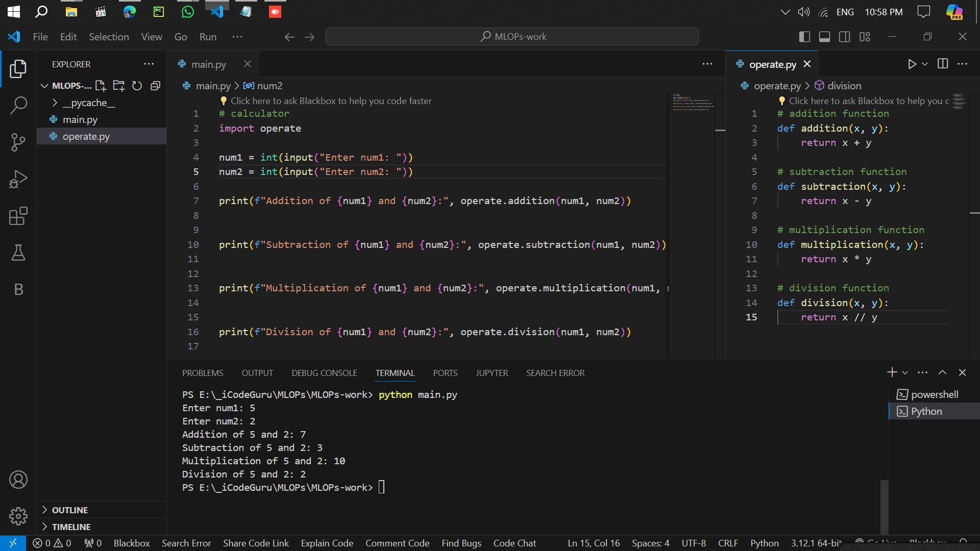
Task: Customize layout icon in title bar
Action: click(x=865, y=37)
